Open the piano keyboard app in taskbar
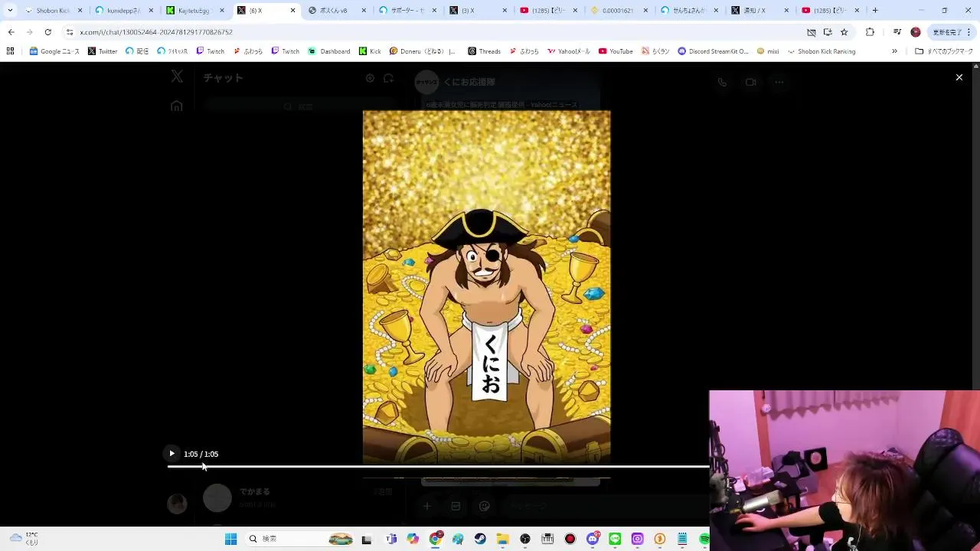 (547, 539)
